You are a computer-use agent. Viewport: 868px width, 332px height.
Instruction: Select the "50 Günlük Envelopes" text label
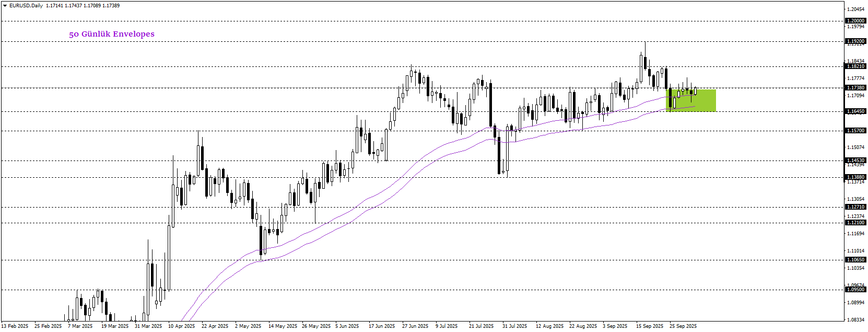(112, 34)
